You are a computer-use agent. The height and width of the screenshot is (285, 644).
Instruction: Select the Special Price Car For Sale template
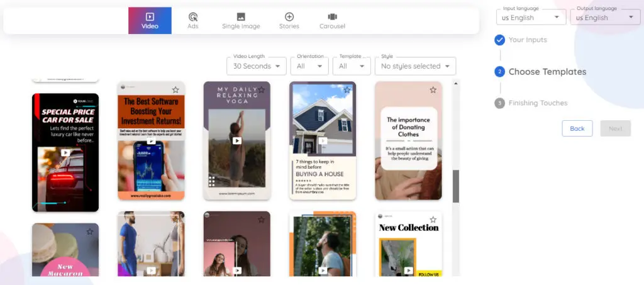65,152
